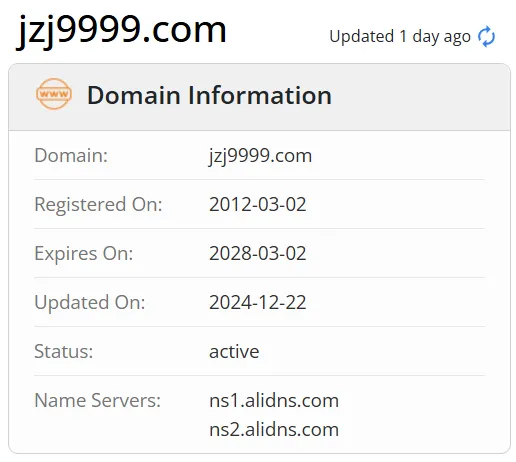Image resolution: width=516 pixels, height=462 pixels.
Task: Click the Registered On: label
Action: point(98,204)
